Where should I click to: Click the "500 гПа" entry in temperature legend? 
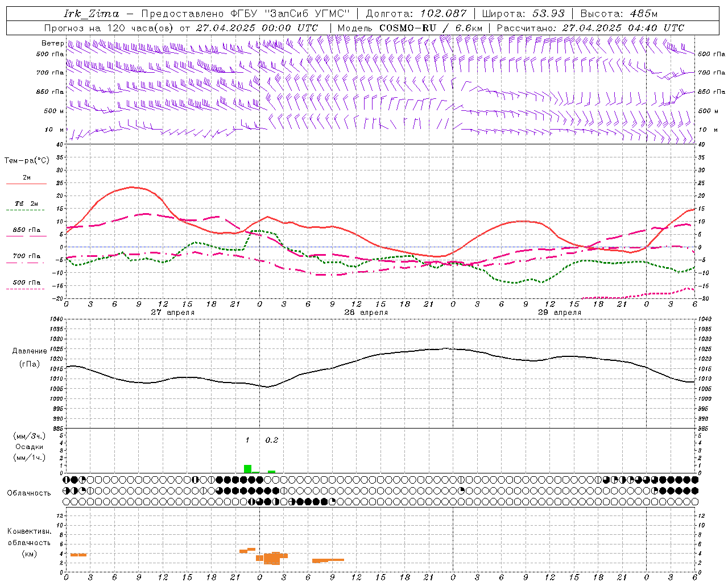tap(27, 282)
